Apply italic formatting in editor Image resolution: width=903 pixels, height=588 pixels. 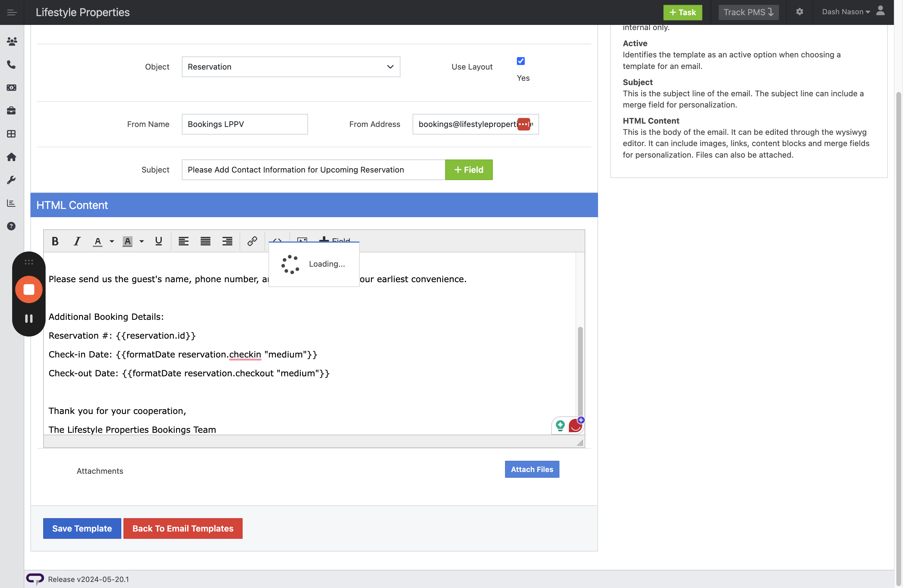77,241
